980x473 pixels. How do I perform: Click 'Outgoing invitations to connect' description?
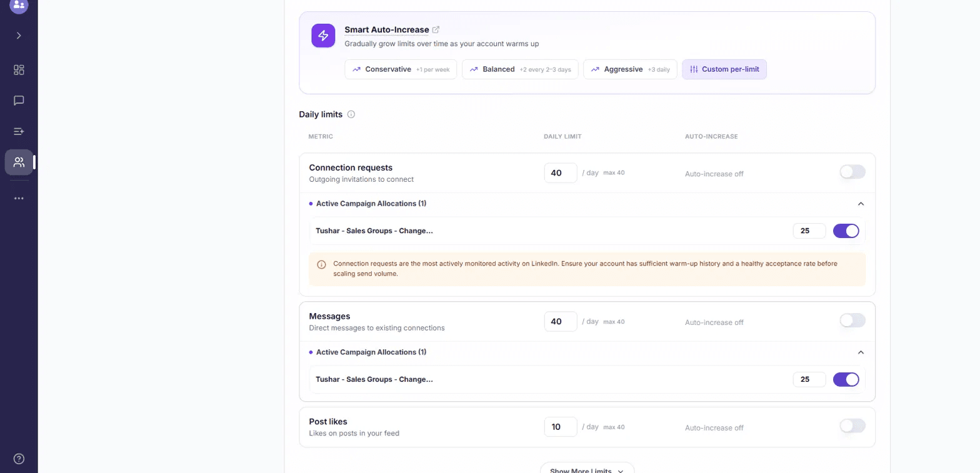[361, 179]
